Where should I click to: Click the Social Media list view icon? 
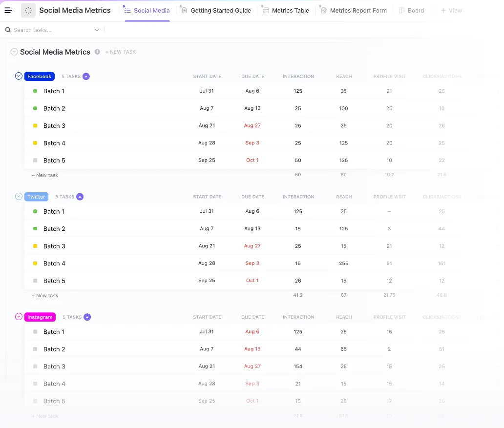point(127,10)
